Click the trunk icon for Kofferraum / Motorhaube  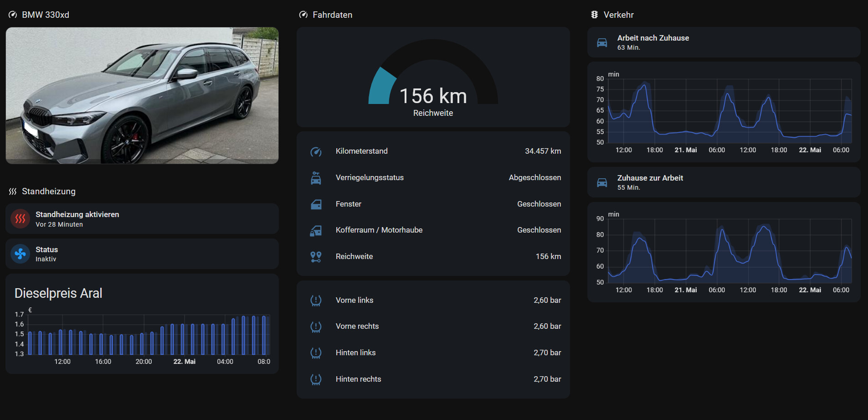(316, 230)
